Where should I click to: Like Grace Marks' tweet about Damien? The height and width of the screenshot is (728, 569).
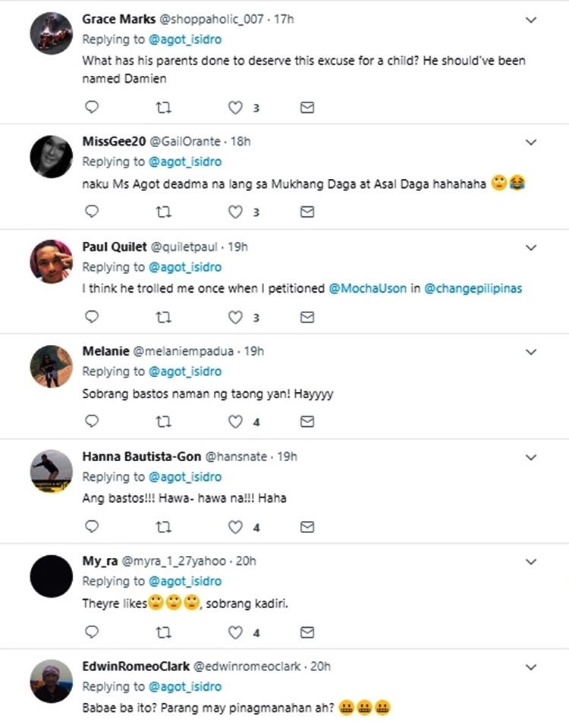click(235, 108)
